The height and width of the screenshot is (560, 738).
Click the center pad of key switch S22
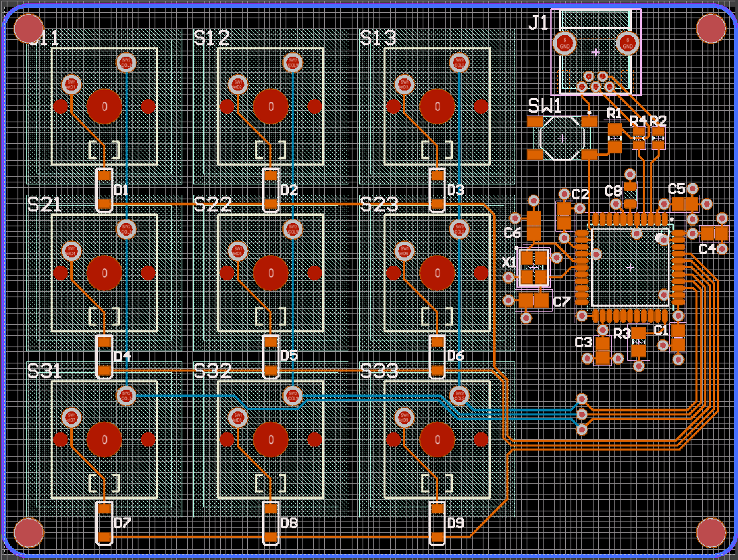(271, 273)
